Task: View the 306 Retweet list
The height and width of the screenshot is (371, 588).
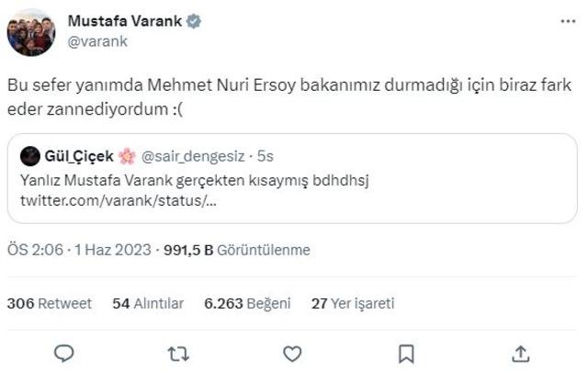Action: (x=49, y=303)
